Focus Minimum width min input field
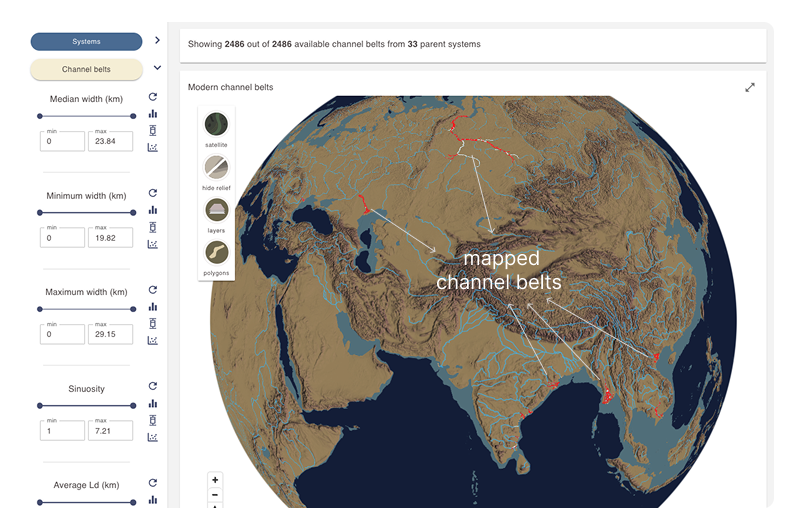800x530 pixels. 62,238
